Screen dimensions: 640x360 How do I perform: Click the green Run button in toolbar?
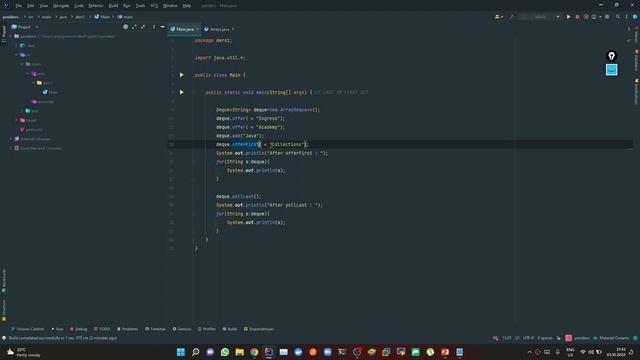[568, 17]
